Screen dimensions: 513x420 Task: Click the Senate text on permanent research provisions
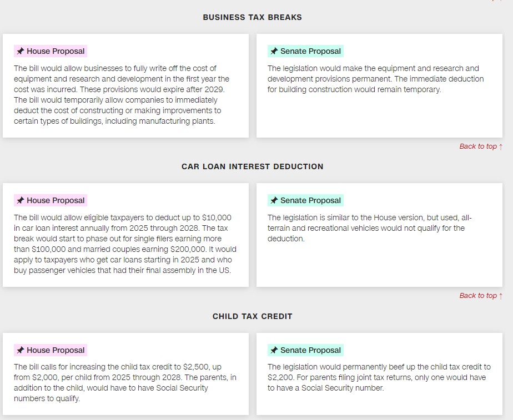(x=375, y=79)
